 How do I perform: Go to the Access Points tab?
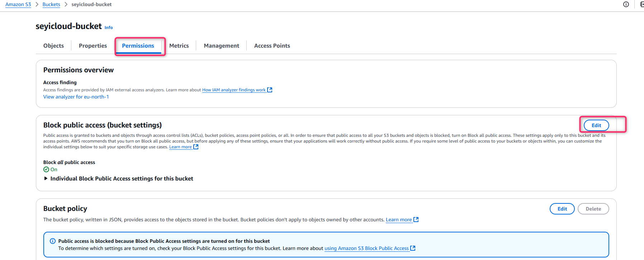coord(272,45)
